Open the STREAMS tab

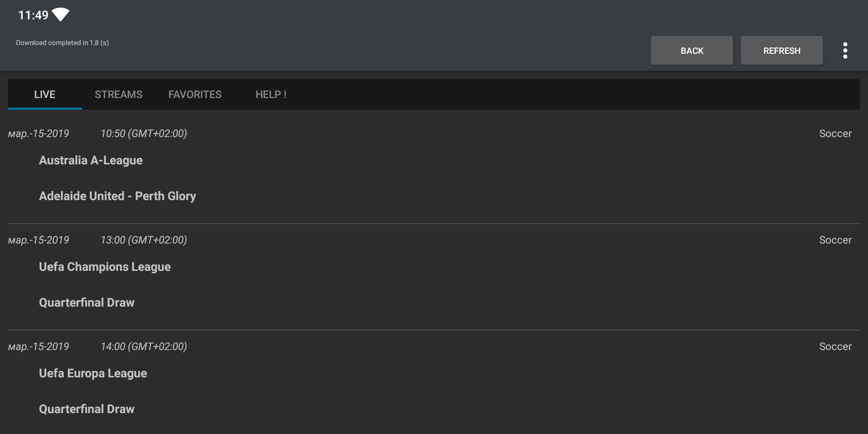[x=119, y=94]
